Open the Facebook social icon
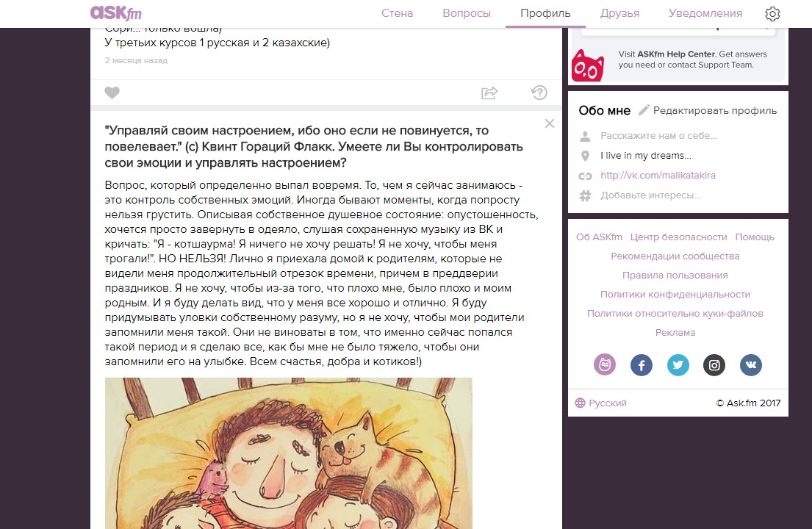The width and height of the screenshot is (812, 529). point(641,365)
